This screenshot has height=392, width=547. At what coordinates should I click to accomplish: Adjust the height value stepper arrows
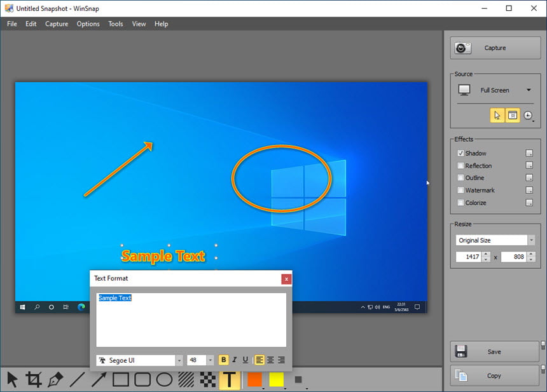click(x=531, y=257)
